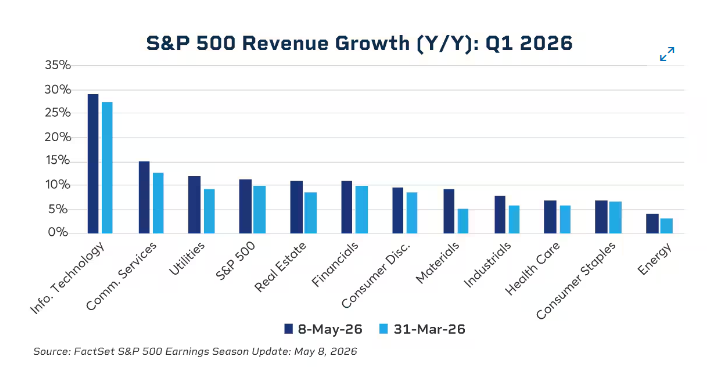This screenshot has width=719, height=389.
Task: Toggle the 8-May-26 legend series
Action: pyautogui.click(x=323, y=329)
